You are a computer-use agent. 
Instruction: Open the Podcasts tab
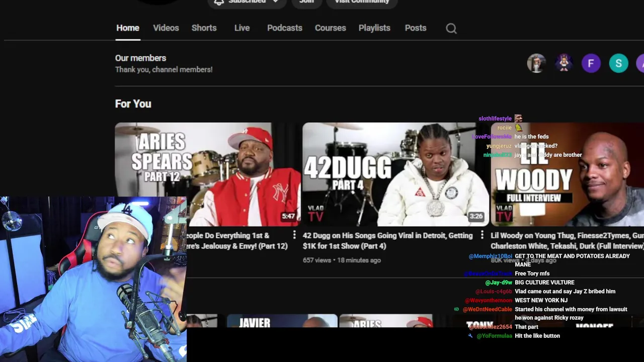(x=285, y=28)
